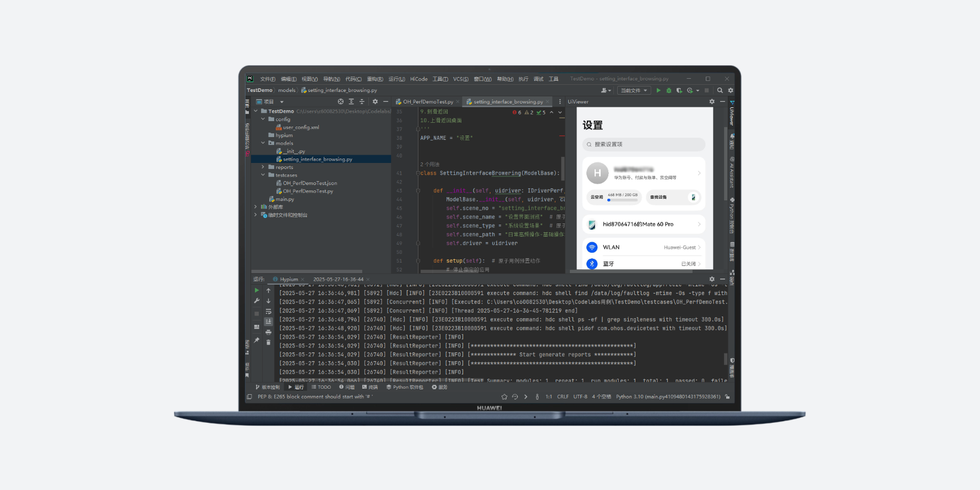Screen dimensions: 980x490
Task: Switch to OH_PerfDemoTest.py editor tab
Action: click(427, 102)
